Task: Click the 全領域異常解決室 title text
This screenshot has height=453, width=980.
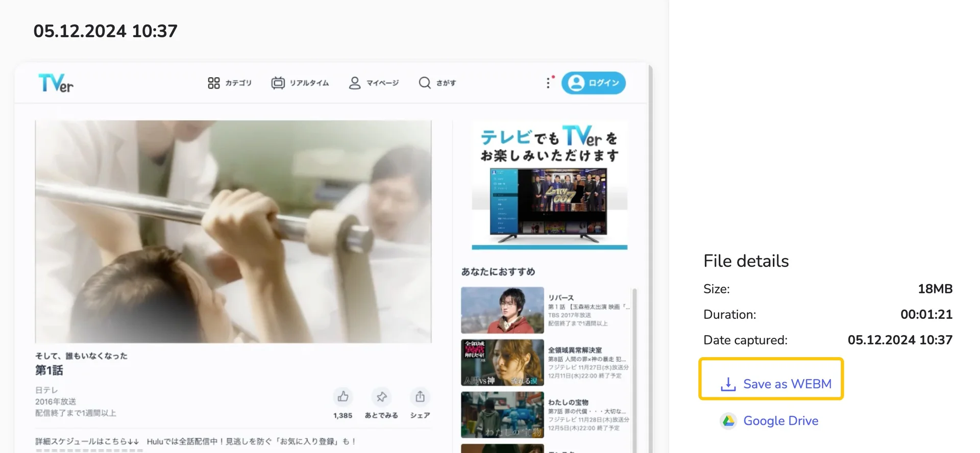Action: (x=575, y=350)
